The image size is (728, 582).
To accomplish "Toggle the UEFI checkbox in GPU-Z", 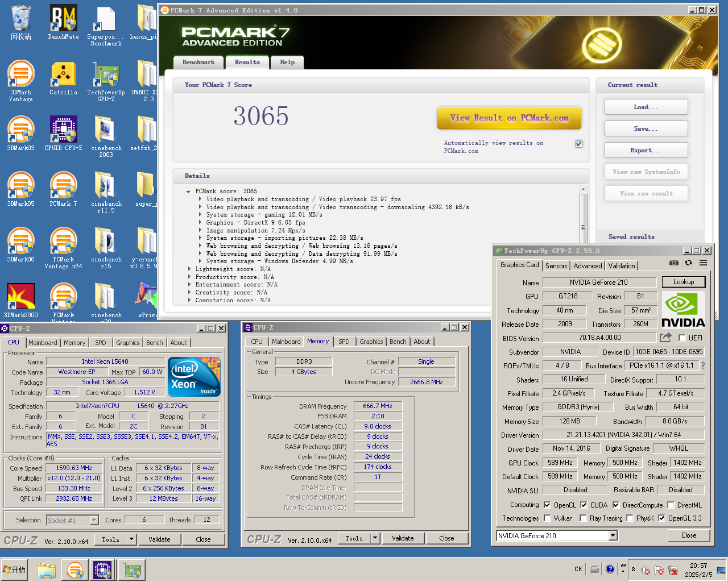I will pyautogui.click(x=682, y=338).
